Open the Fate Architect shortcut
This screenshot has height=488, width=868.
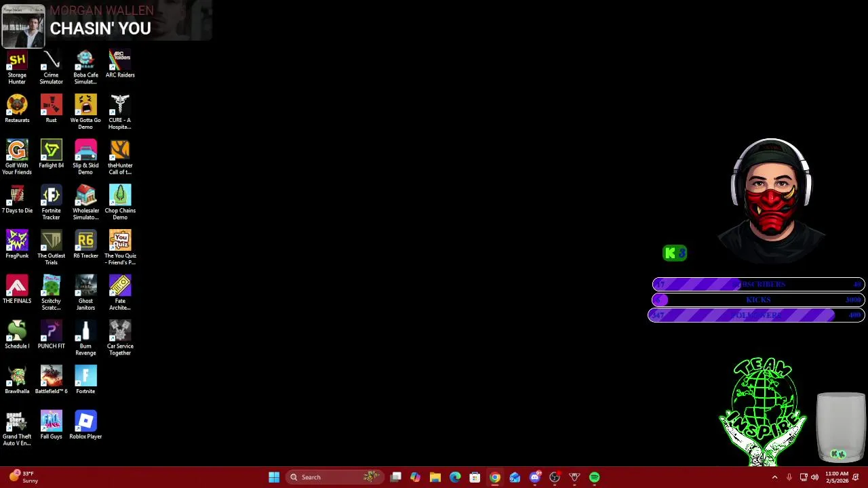[x=120, y=293]
